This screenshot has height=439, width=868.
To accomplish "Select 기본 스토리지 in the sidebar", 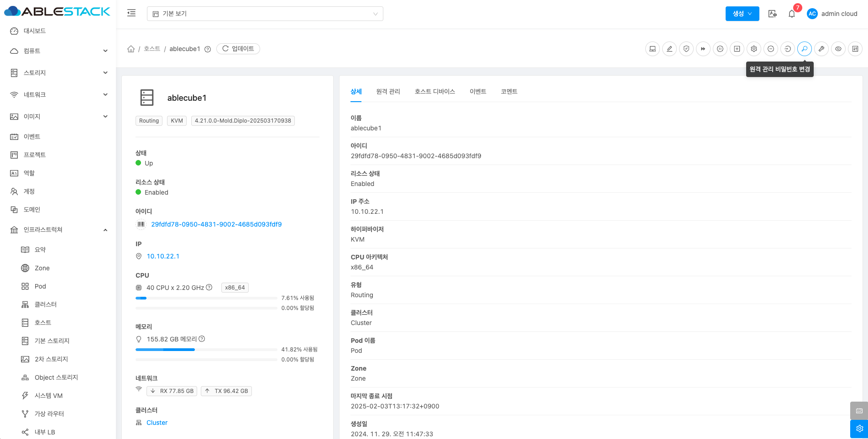I will 52,341.
